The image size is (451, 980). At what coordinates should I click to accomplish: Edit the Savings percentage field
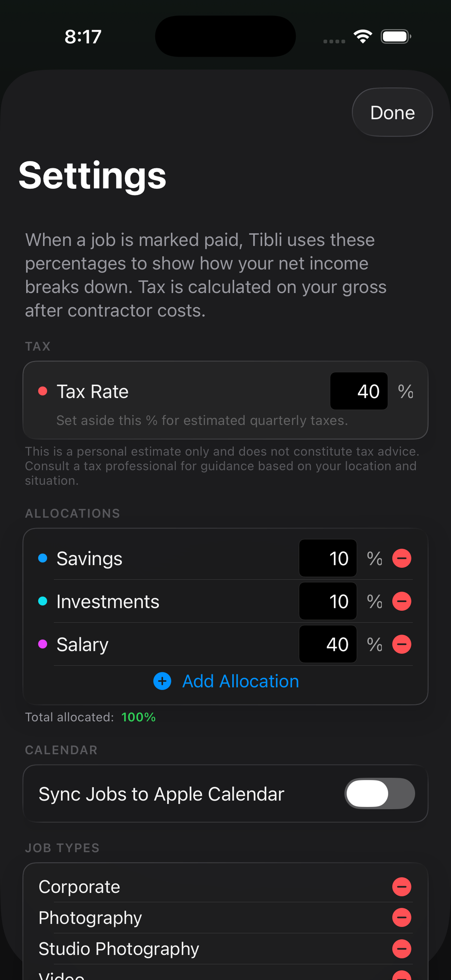(328, 558)
